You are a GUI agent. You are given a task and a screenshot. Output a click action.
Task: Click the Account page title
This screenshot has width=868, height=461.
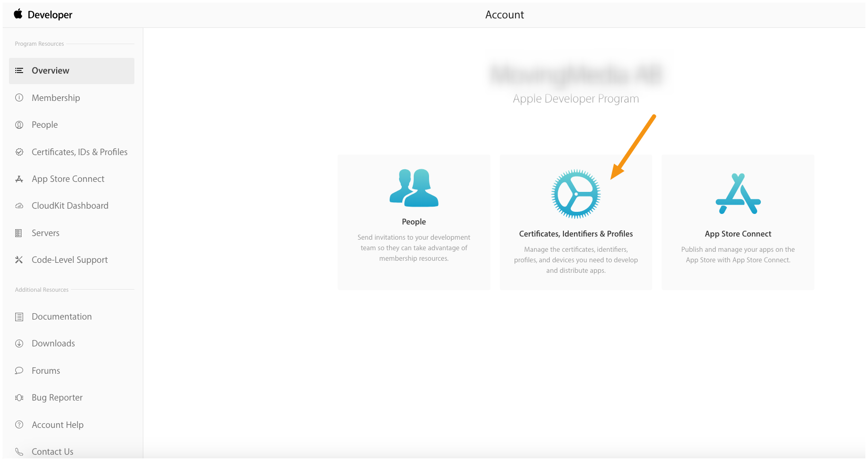pos(505,15)
